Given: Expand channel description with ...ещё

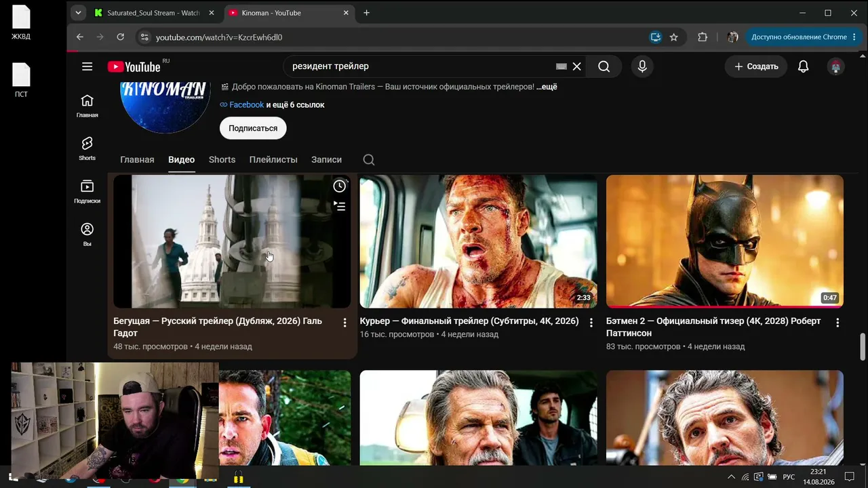Looking at the screenshot, I should [x=547, y=87].
